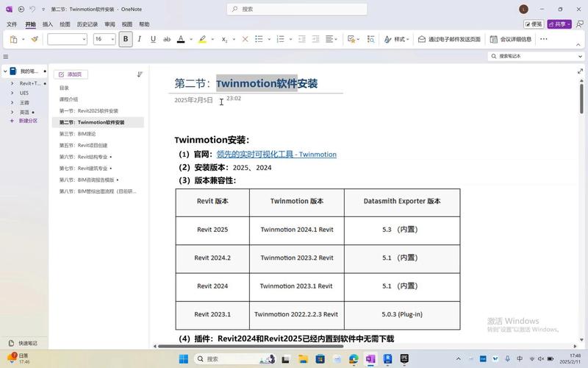
Task: Open the 文件 menu
Action: pyautogui.click(x=12, y=24)
